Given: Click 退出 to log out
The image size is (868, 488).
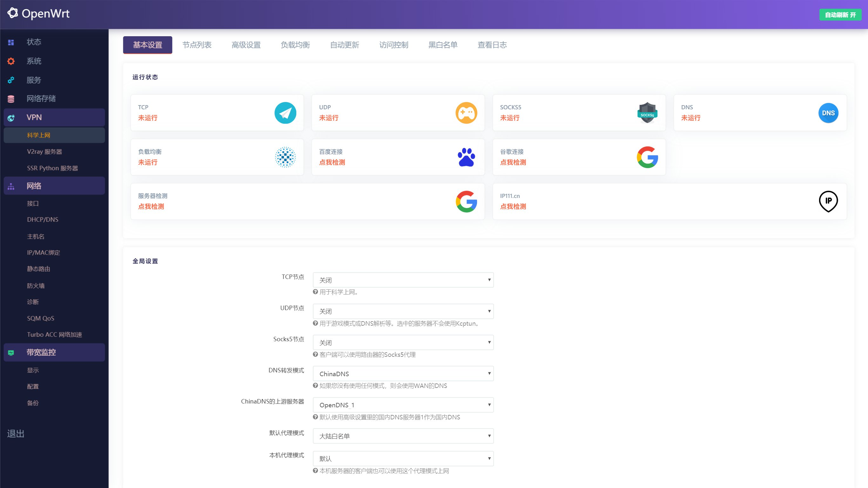Looking at the screenshot, I should point(16,434).
